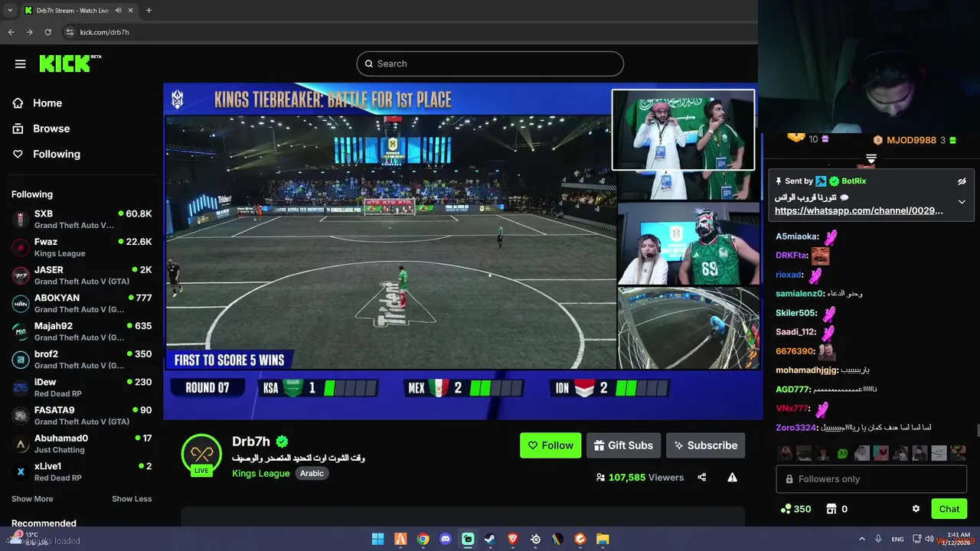
Task: Click the Followers only chat input
Action: (x=871, y=479)
